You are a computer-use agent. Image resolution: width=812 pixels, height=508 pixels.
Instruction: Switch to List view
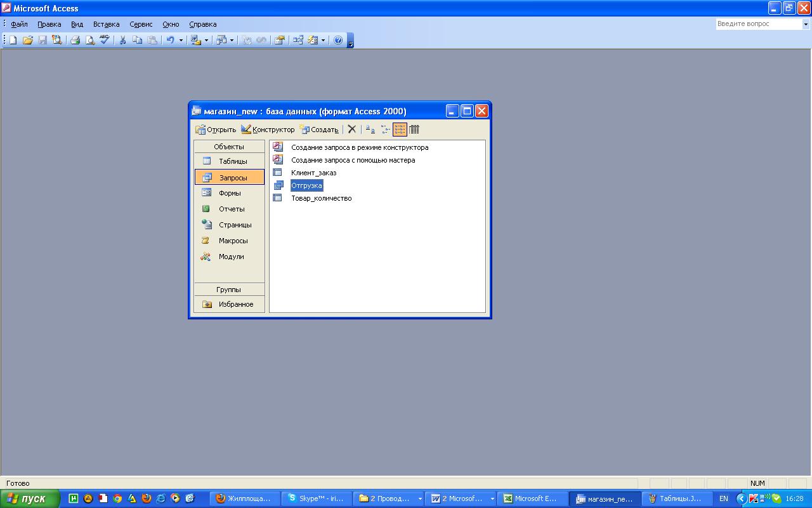click(x=400, y=130)
